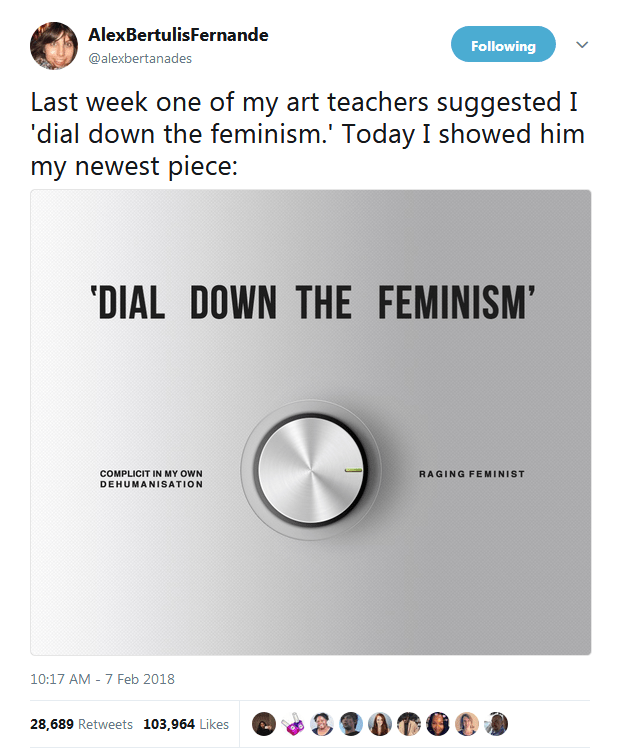Open the seventh liker avatar in the row

point(439,724)
